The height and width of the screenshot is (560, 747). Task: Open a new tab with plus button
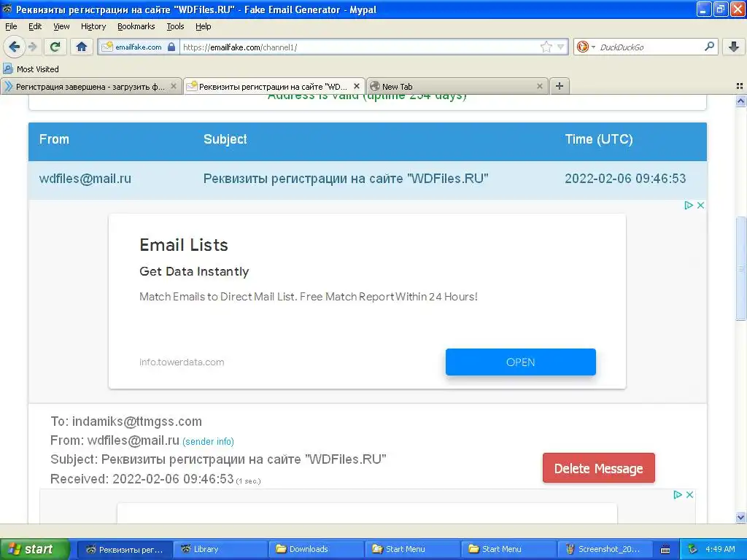click(x=560, y=86)
